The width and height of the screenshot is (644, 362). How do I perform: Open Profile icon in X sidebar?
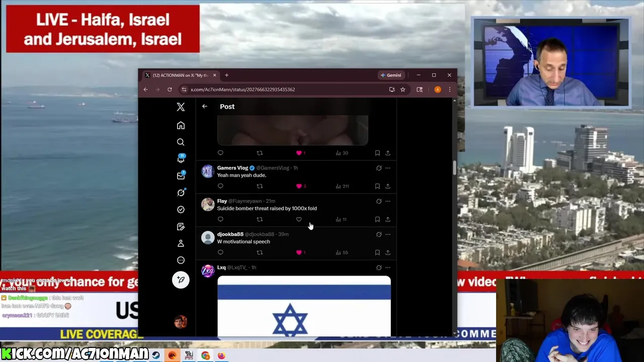click(181, 243)
